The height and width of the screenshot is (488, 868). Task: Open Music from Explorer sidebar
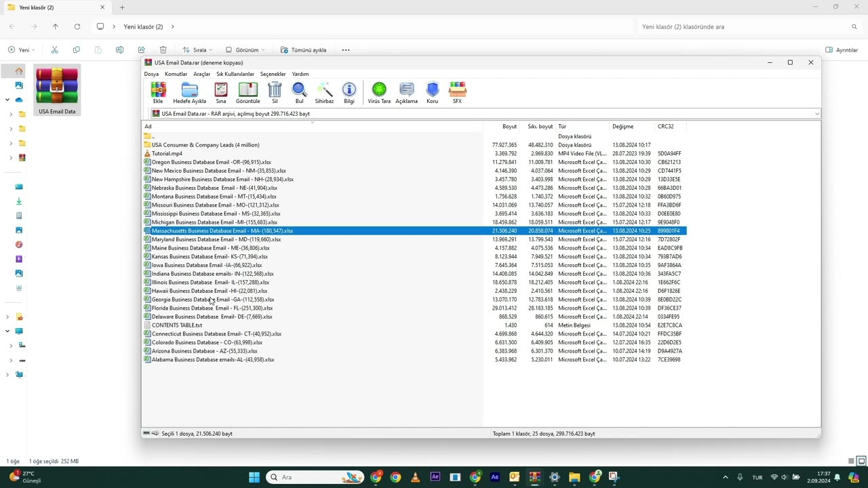[x=19, y=244]
